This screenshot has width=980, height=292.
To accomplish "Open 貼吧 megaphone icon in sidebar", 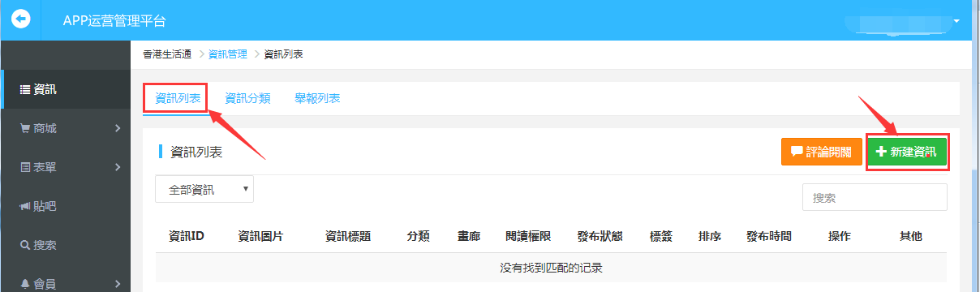I will coord(24,206).
